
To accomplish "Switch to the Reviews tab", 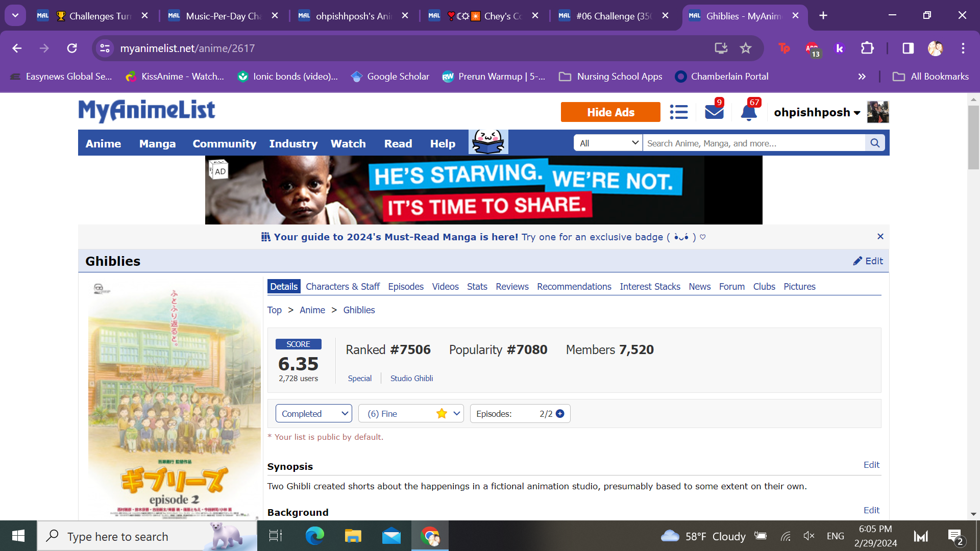I will [x=512, y=287].
